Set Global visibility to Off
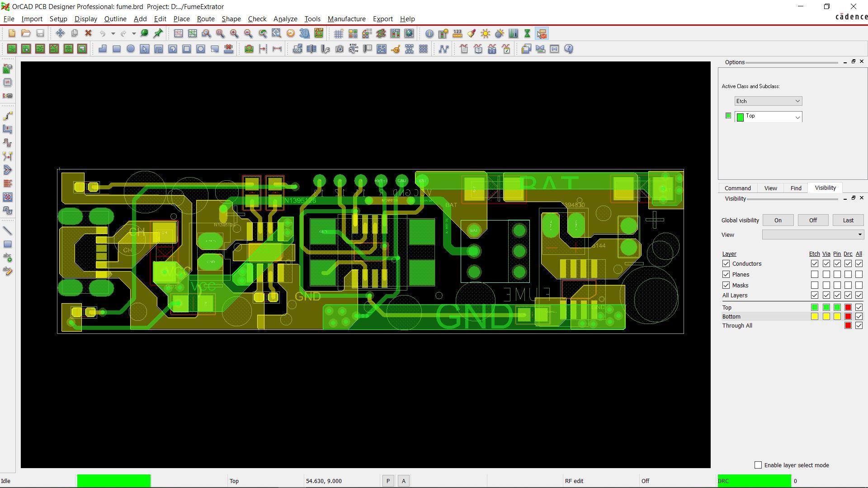The image size is (868, 488). pyautogui.click(x=812, y=220)
